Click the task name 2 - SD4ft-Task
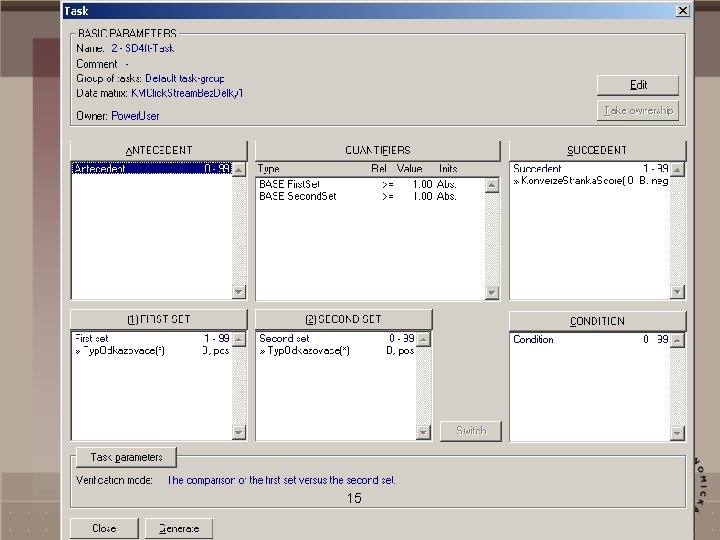 click(x=142, y=48)
